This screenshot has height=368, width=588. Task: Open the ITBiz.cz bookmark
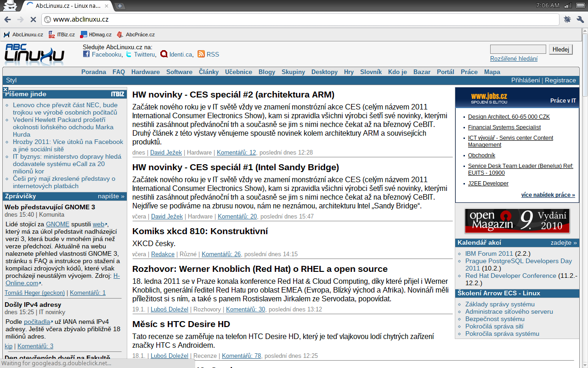click(x=62, y=34)
